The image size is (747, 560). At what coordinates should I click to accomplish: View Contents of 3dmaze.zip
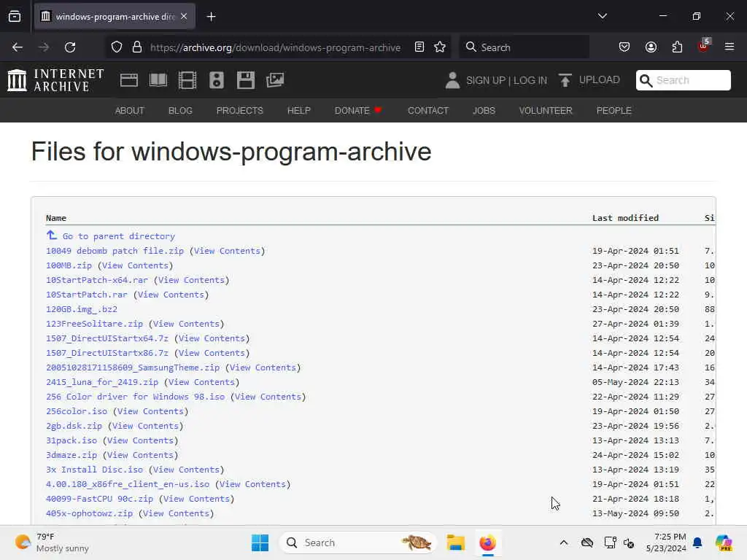click(x=140, y=455)
